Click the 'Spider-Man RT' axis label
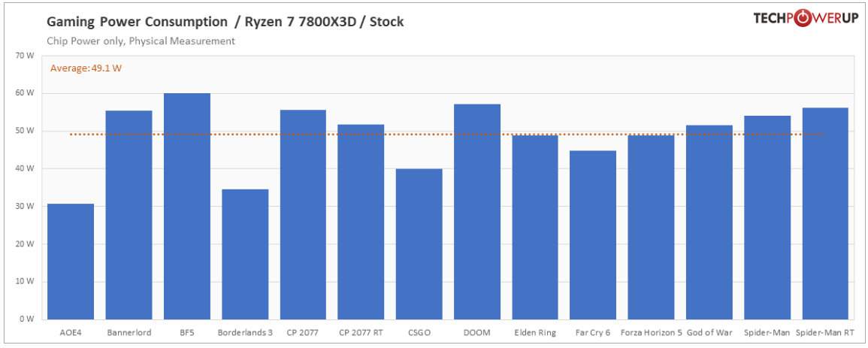This screenshot has height=348, width=868. coord(825,333)
